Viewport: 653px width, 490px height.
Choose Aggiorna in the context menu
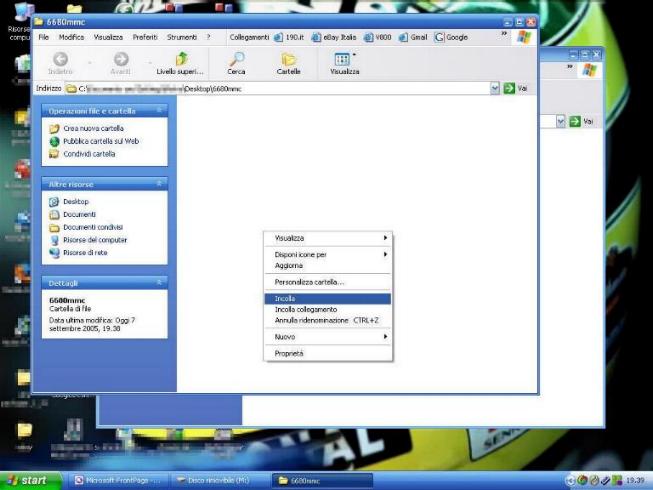point(328,266)
